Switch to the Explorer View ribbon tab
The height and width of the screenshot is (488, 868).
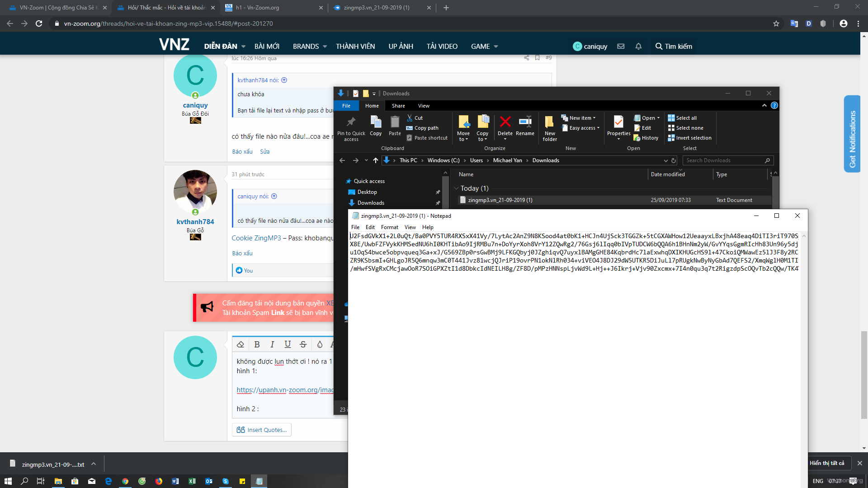pos(424,106)
